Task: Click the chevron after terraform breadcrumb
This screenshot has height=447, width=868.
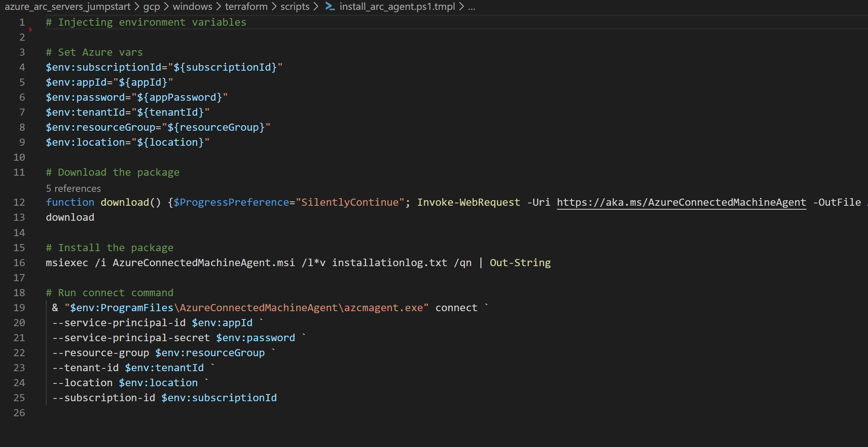Action: pyautogui.click(x=274, y=7)
